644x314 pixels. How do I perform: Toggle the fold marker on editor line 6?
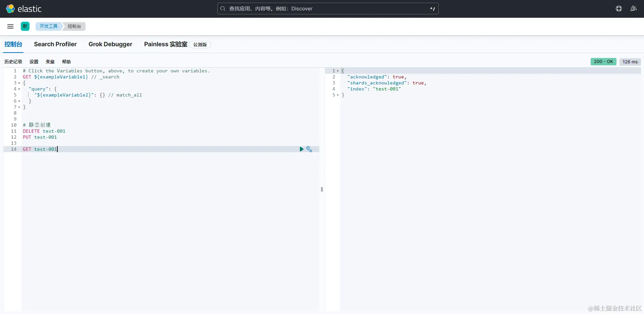(19, 101)
